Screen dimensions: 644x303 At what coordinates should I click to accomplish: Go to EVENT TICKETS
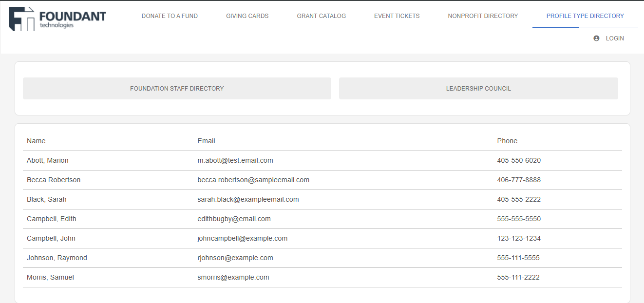pos(397,16)
